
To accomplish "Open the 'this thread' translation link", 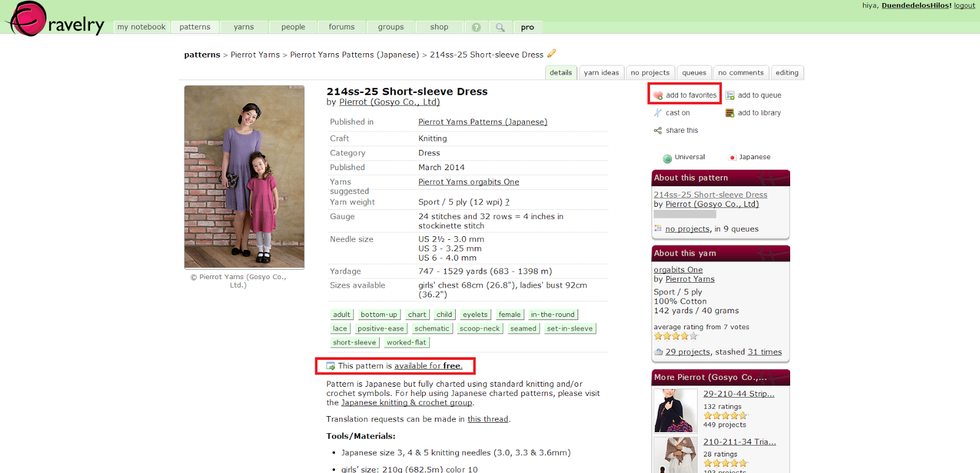I will click(488, 419).
